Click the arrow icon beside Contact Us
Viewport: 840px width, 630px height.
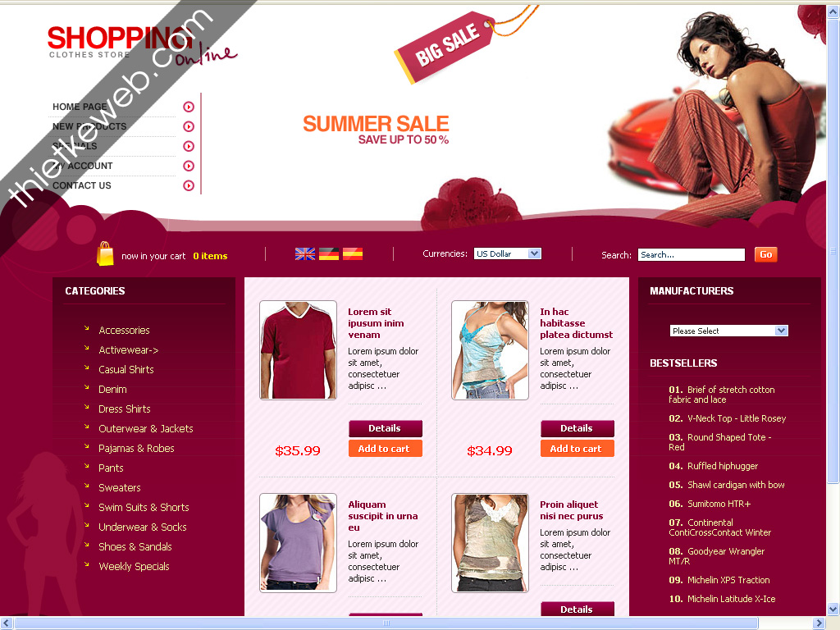point(189,185)
